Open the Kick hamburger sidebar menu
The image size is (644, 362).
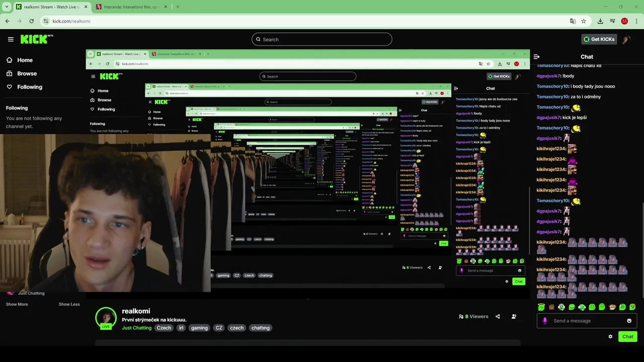(11, 39)
